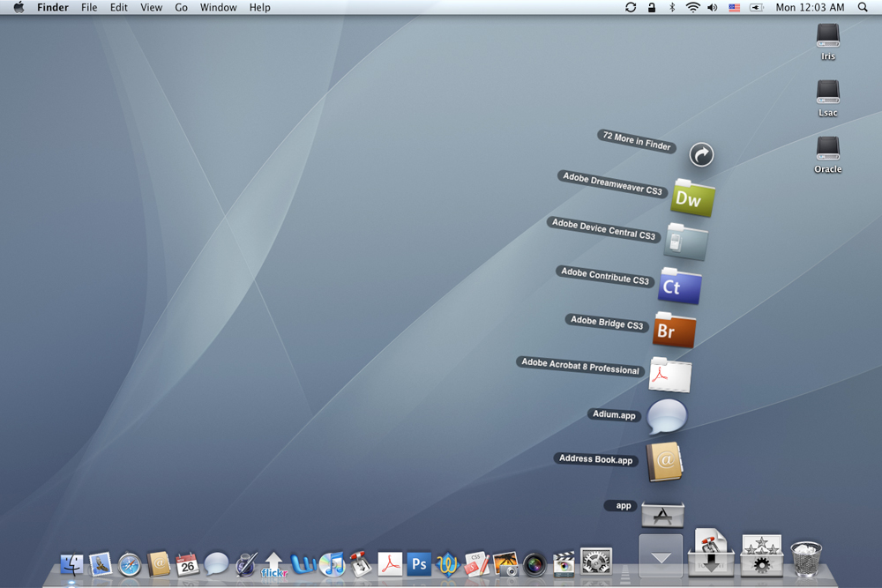
Task: Open the Edit menu
Action: pyautogui.click(x=119, y=7)
